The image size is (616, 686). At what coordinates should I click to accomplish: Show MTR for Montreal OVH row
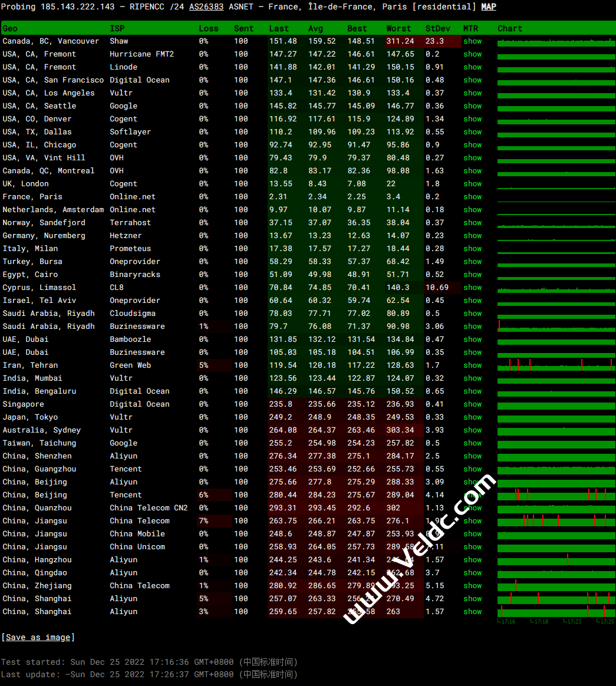tap(473, 171)
